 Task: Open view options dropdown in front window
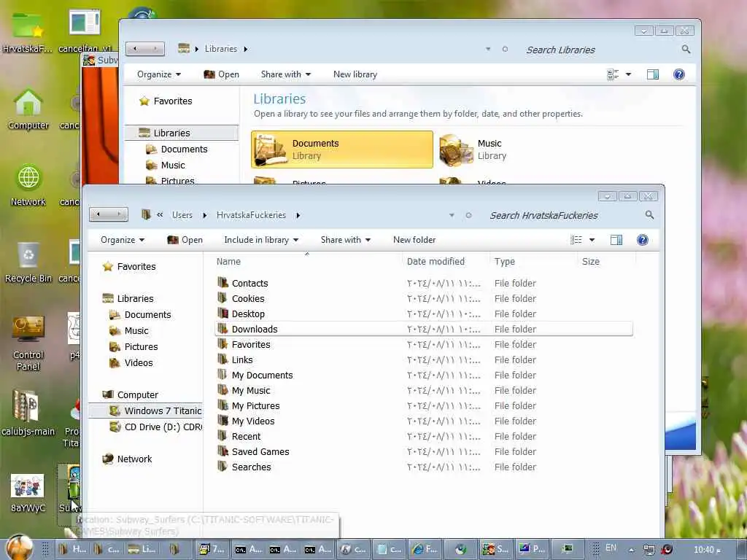[x=592, y=239]
